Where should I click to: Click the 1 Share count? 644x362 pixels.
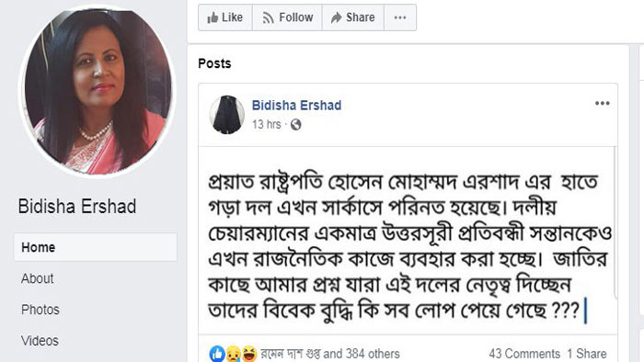(x=587, y=354)
